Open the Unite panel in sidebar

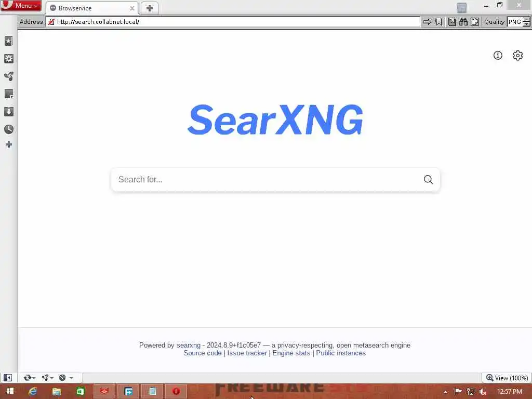(8, 76)
